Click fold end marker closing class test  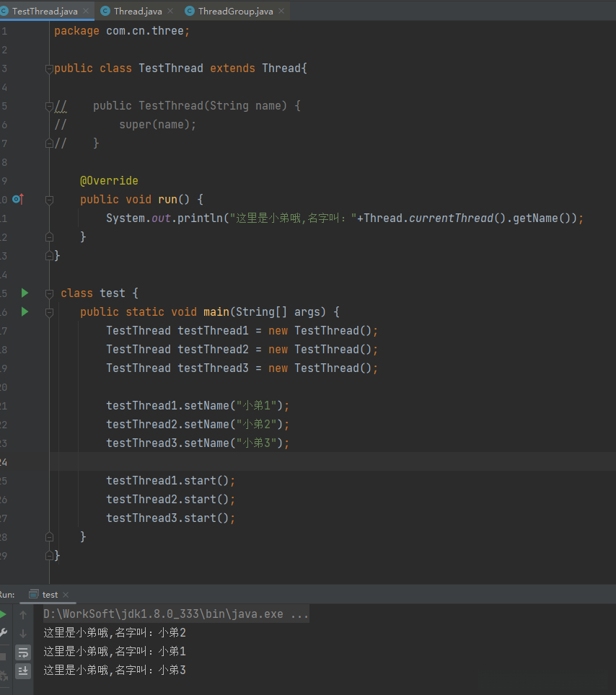[x=49, y=556]
